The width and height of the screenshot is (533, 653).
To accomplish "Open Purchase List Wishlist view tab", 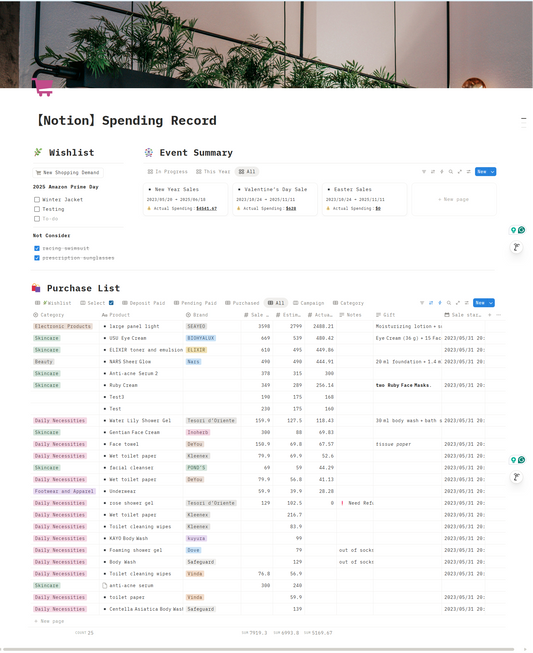I will pyautogui.click(x=53, y=303).
